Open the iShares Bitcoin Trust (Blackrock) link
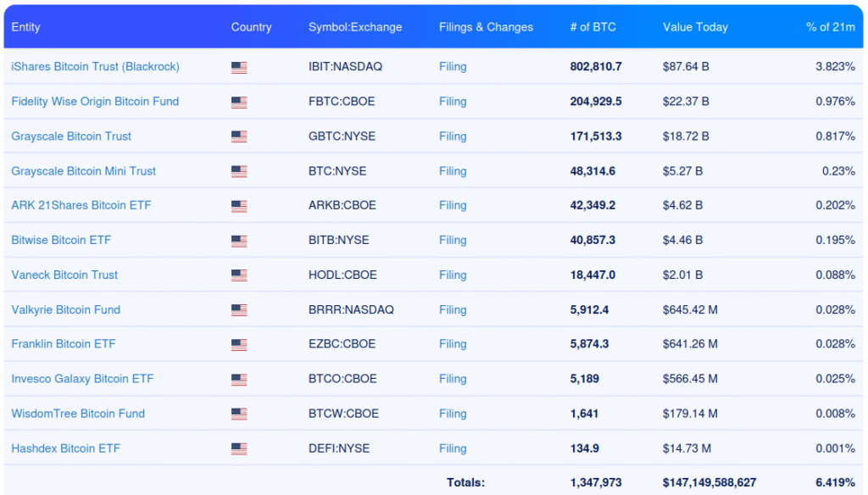This screenshot has height=495, width=868. click(x=95, y=66)
